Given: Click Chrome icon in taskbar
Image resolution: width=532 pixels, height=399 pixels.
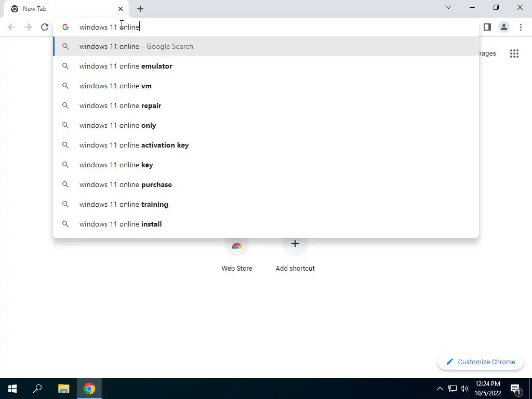Looking at the screenshot, I should tap(89, 389).
